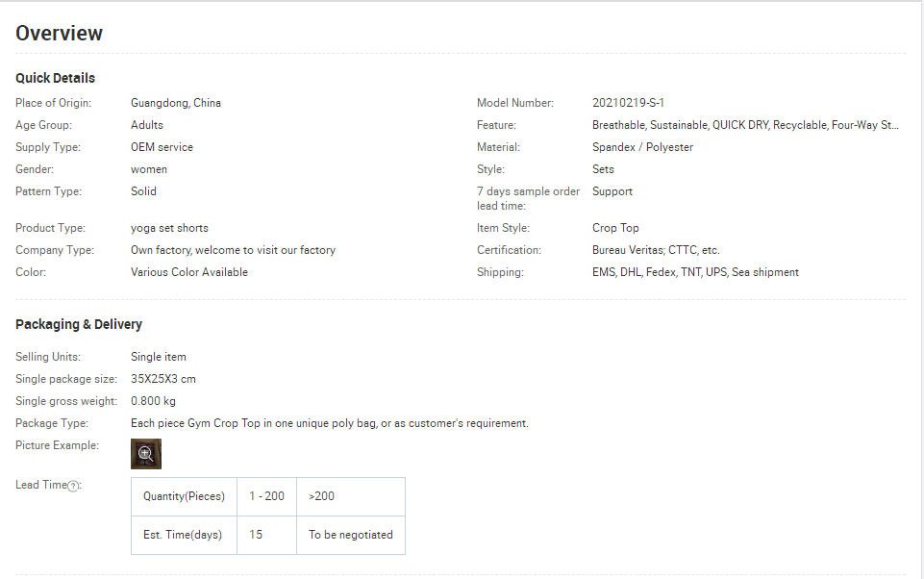924x579 pixels.
Task: Click the 'Own factory' company type text
Action: (233, 250)
